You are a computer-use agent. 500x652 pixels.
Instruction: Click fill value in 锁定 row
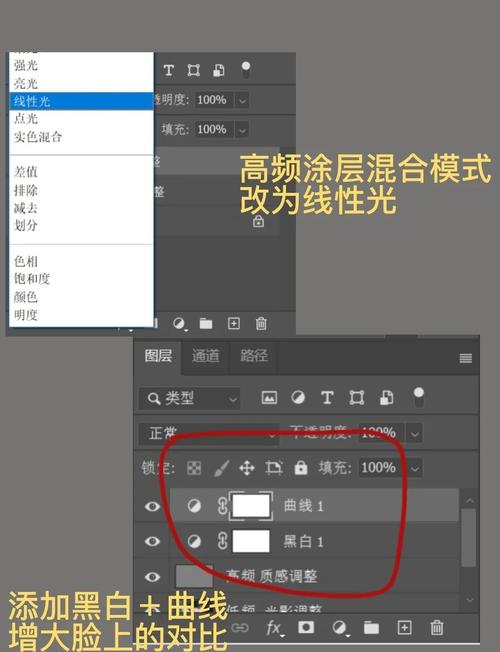pos(380,468)
